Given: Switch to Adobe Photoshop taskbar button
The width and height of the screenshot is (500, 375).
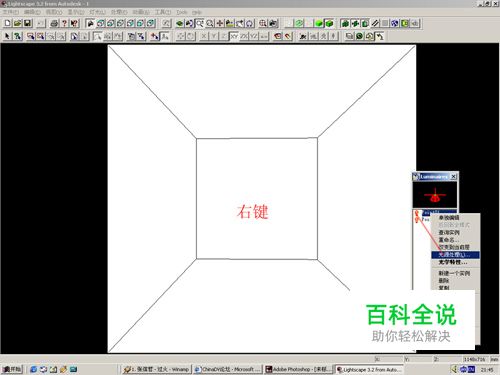Looking at the screenshot, I should pos(299,369).
